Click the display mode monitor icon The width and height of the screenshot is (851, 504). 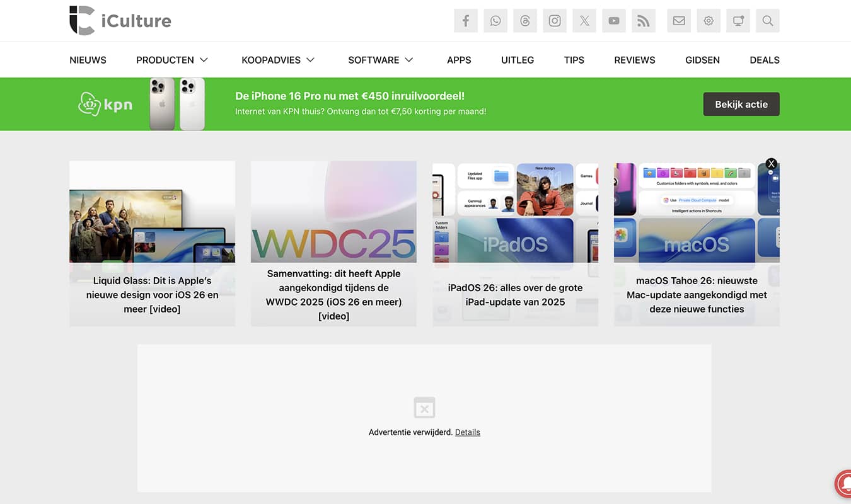tap(738, 21)
